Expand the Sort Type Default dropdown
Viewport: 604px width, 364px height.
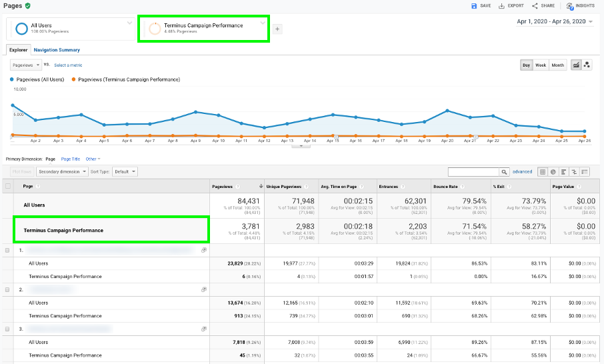[x=125, y=172]
